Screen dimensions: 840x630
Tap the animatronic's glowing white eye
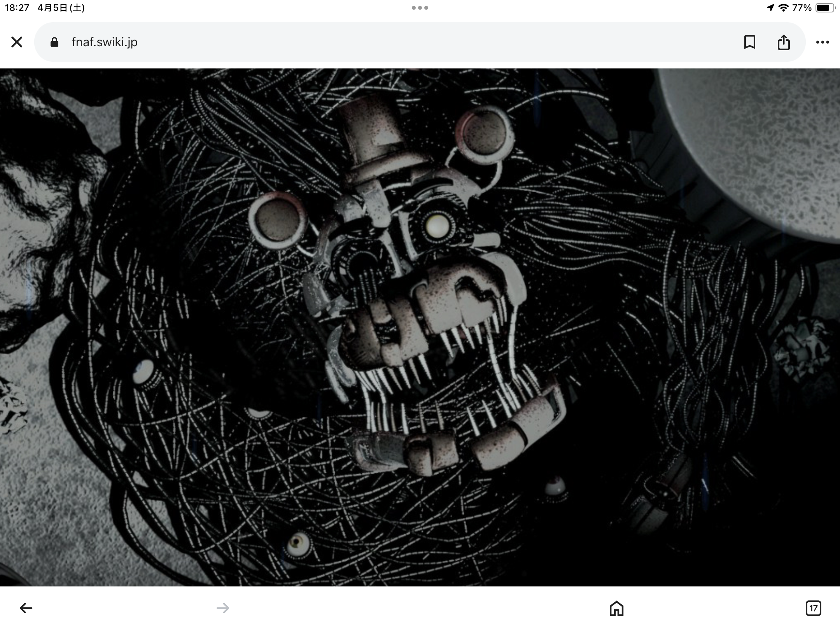(437, 226)
